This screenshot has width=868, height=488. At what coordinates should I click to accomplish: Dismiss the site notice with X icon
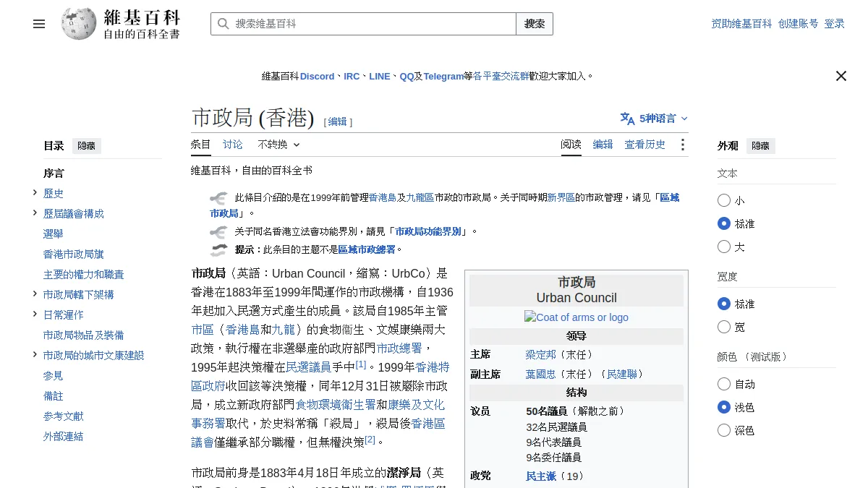click(x=841, y=76)
